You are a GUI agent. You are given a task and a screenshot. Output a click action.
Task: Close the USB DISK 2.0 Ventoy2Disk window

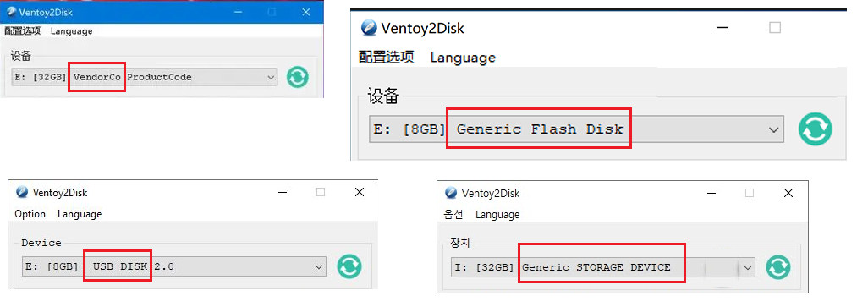click(360, 193)
